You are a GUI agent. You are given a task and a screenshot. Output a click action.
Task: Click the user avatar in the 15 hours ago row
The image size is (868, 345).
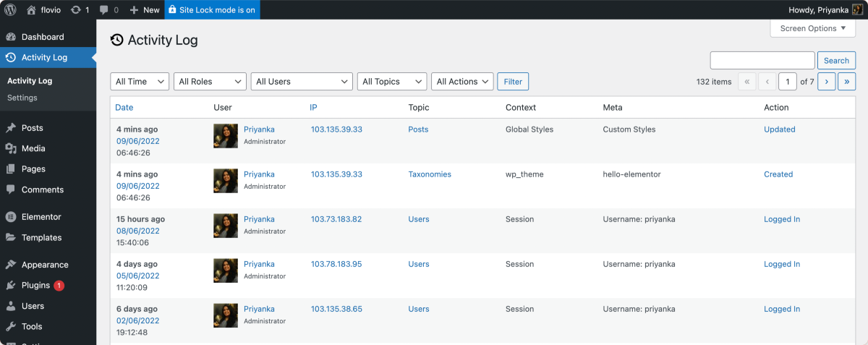coord(226,226)
